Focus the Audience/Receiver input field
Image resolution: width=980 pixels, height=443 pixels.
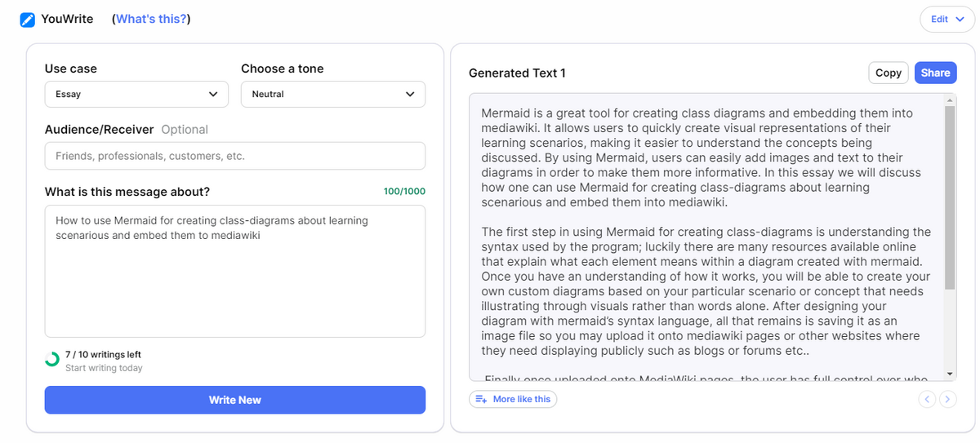[x=234, y=156]
